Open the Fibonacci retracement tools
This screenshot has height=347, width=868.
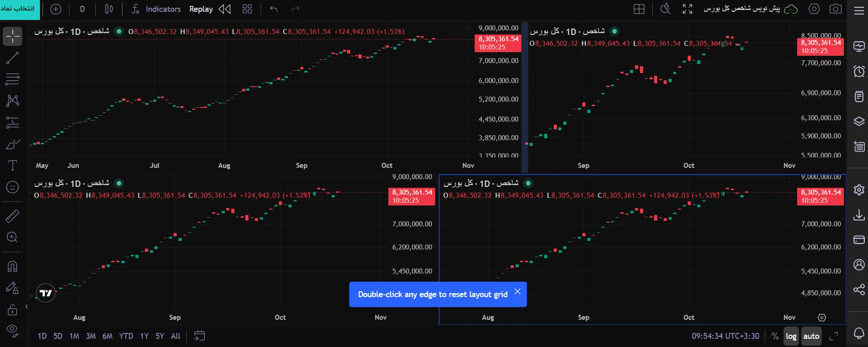13,79
